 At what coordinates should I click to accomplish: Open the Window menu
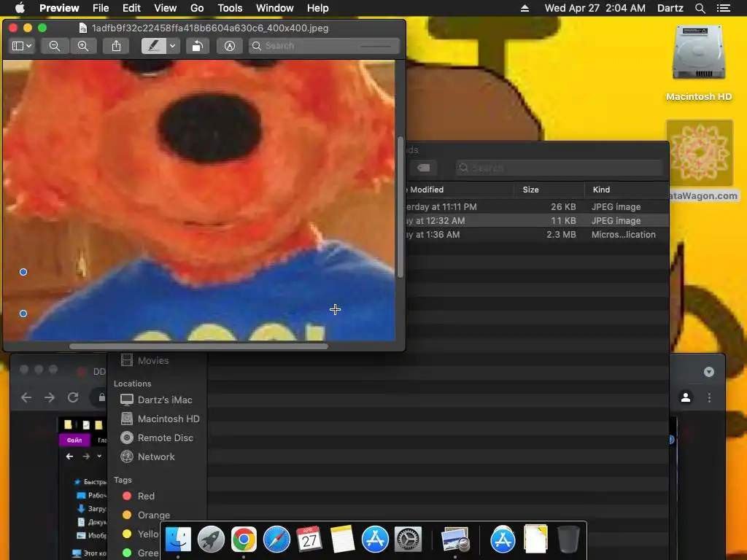click(275, 8)
